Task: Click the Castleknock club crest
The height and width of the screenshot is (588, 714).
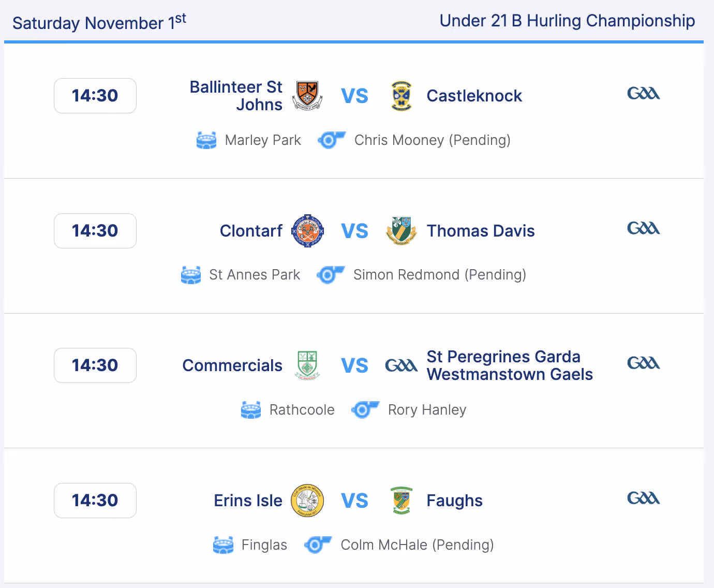Action: [401, 96]
